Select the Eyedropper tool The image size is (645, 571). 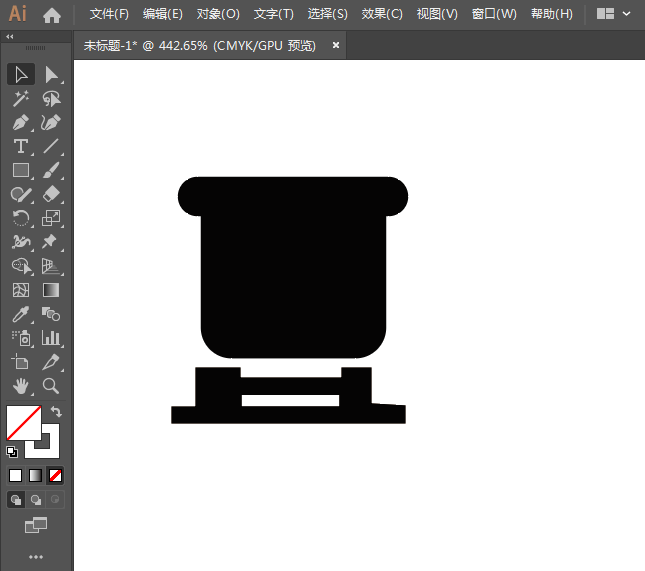20,314
